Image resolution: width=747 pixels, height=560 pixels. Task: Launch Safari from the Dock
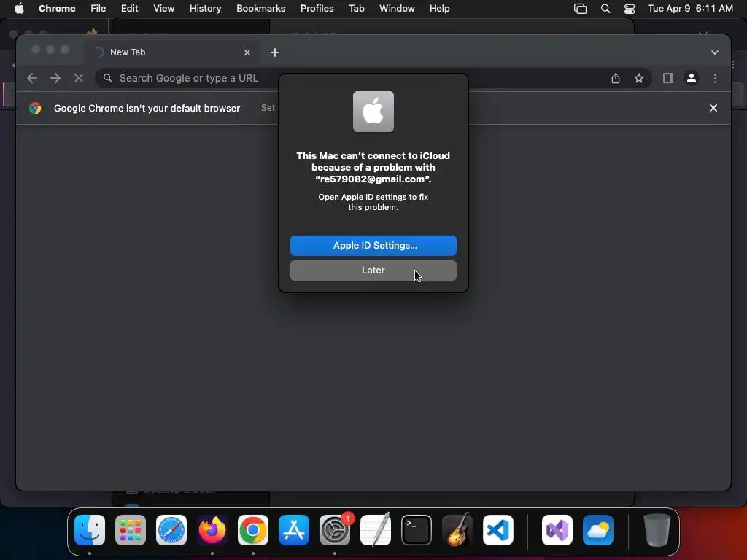click(171, 530)
